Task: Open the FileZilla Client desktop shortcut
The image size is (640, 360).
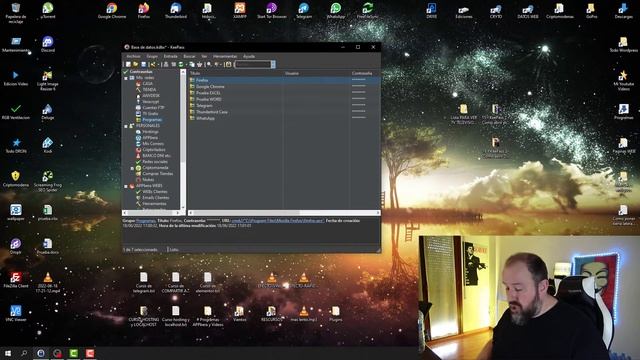Action: [x=16, y=280]
